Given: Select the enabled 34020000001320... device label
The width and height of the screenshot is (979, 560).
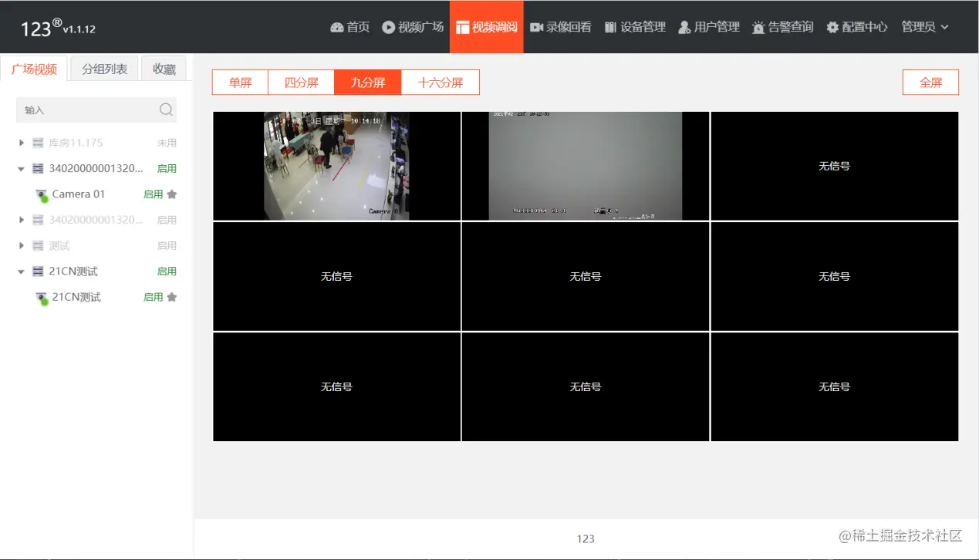Looking at the screenshot, I should [96, 168].
